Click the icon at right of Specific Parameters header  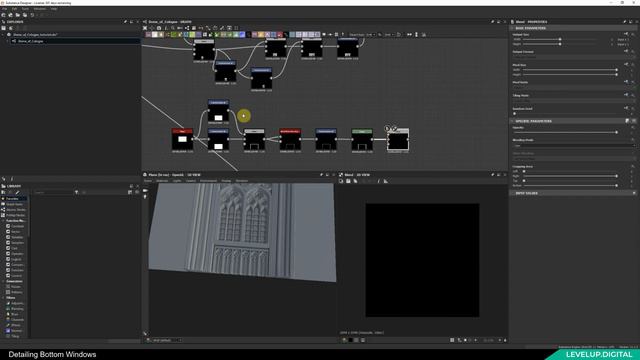coord(627,121)
